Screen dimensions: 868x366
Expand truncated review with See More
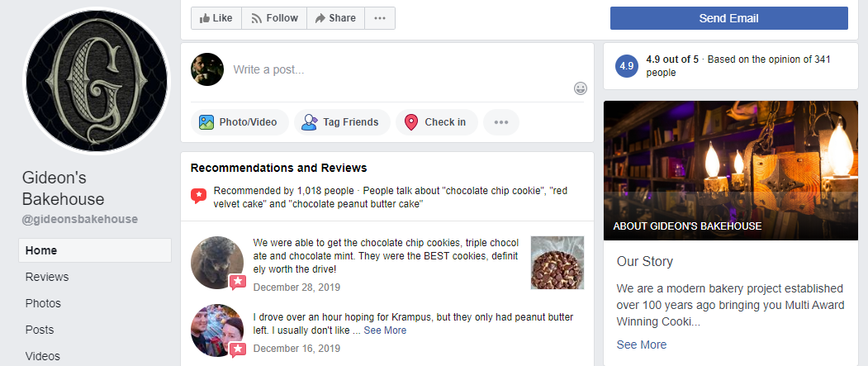[x=385, y=330]
